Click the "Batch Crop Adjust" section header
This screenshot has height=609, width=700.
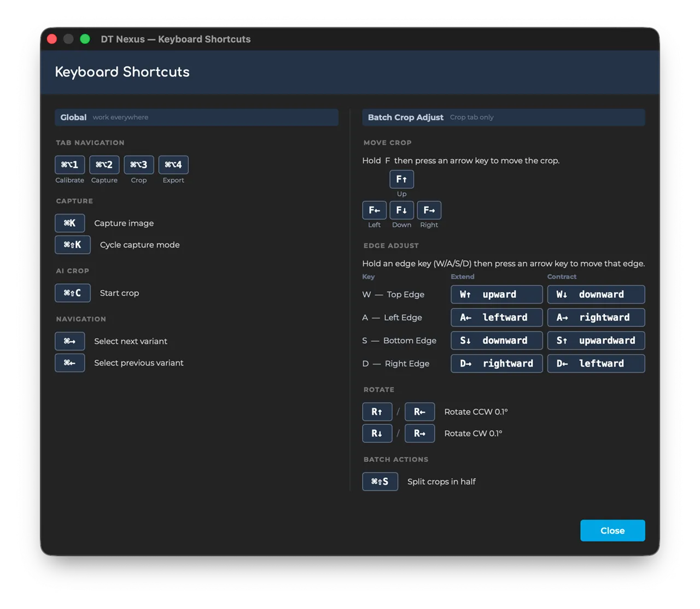pyautogui.click(x=504, y=118)
